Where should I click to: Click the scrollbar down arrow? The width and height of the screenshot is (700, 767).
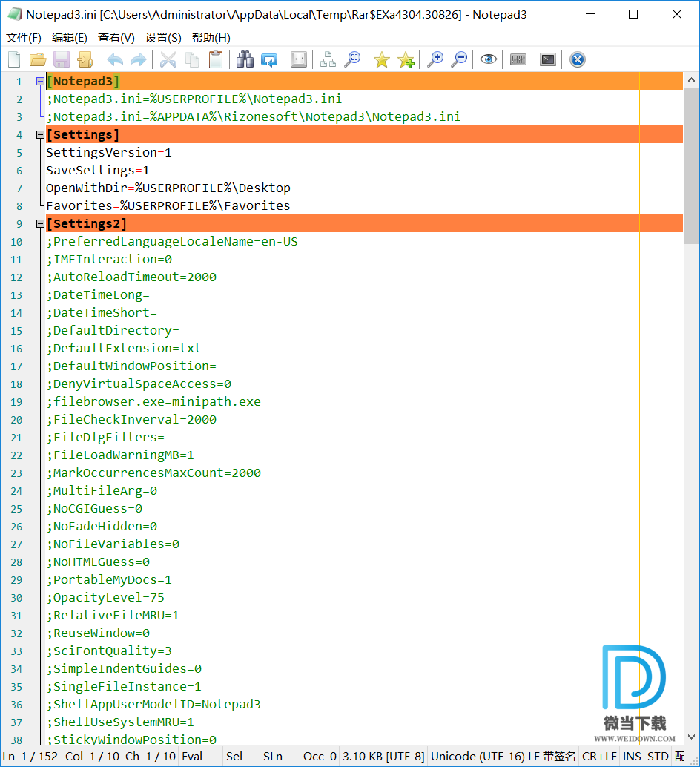coord(691,737)
